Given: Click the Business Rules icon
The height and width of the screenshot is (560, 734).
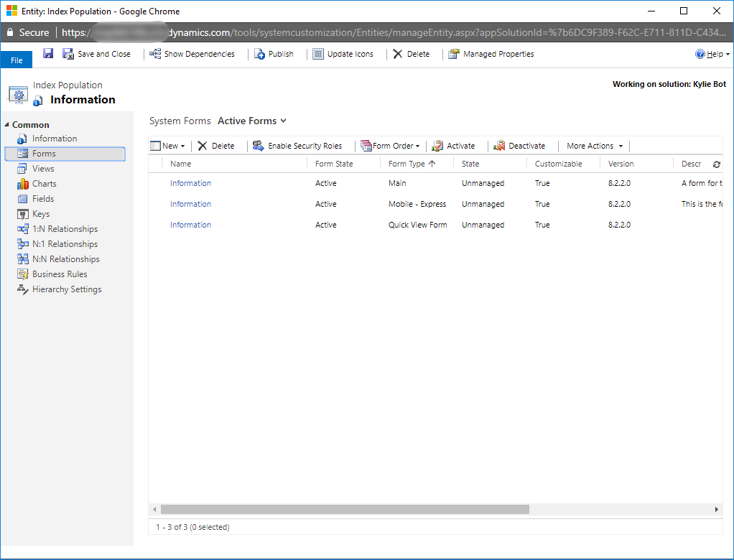Looking at the screenshot, I should click(22, 274).
